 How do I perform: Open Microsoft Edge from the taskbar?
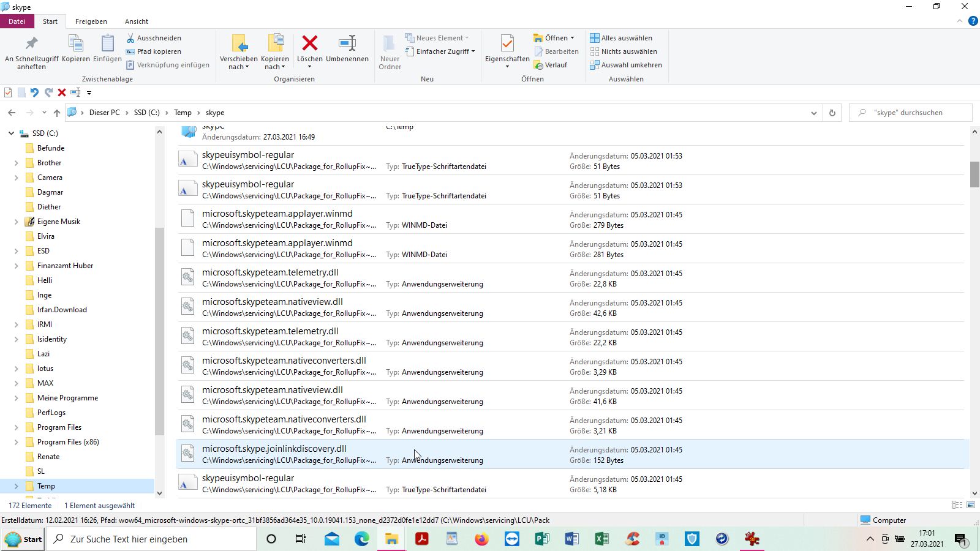click(362, 539)
